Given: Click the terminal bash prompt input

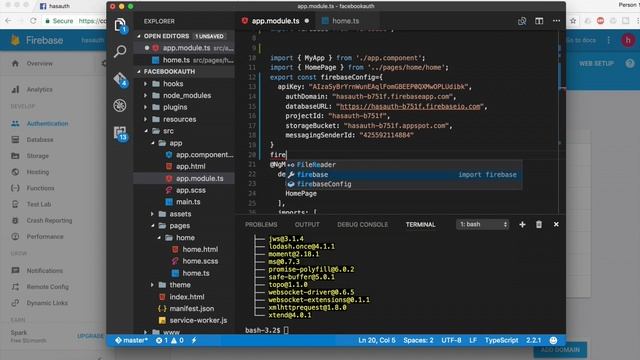Looking at the screenshot, I should [x=286, y=330].
